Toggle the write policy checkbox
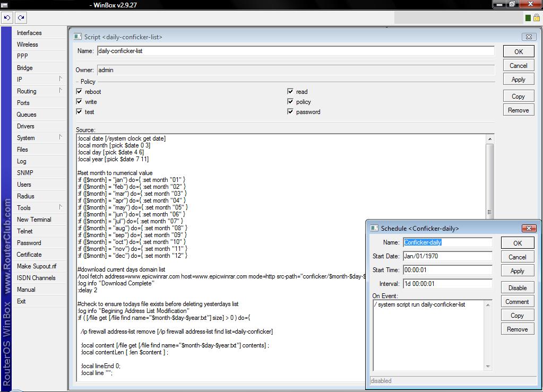 click(80, 101)
